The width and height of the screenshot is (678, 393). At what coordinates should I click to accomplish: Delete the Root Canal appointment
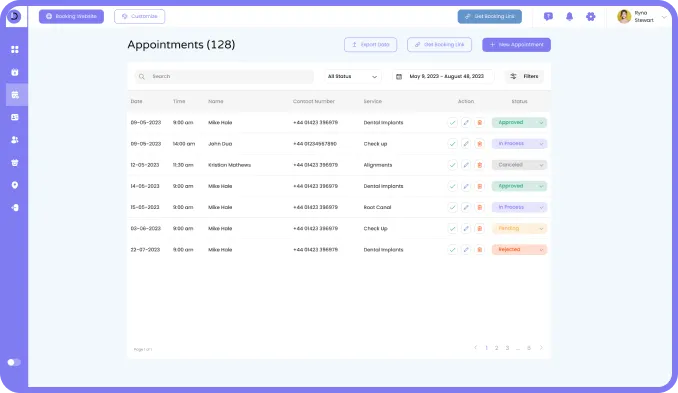coord(479,207)
